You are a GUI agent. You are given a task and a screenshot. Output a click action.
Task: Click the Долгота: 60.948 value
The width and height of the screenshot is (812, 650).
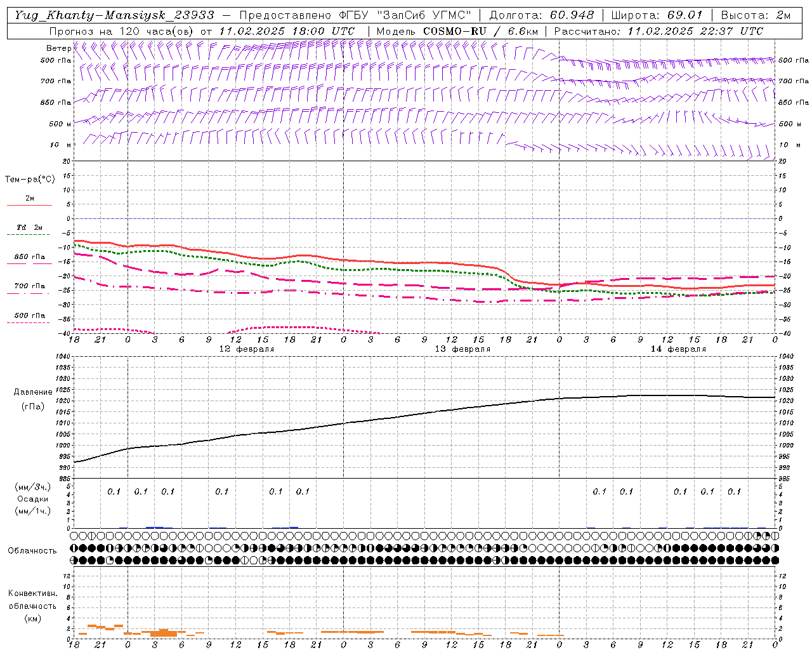tap(542, 15)
